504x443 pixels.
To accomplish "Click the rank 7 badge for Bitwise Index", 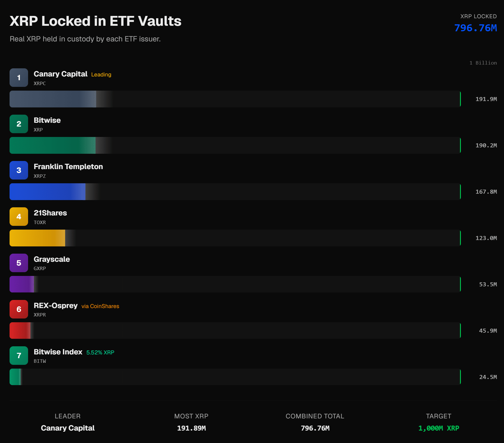I will click(x=19, y=356).
